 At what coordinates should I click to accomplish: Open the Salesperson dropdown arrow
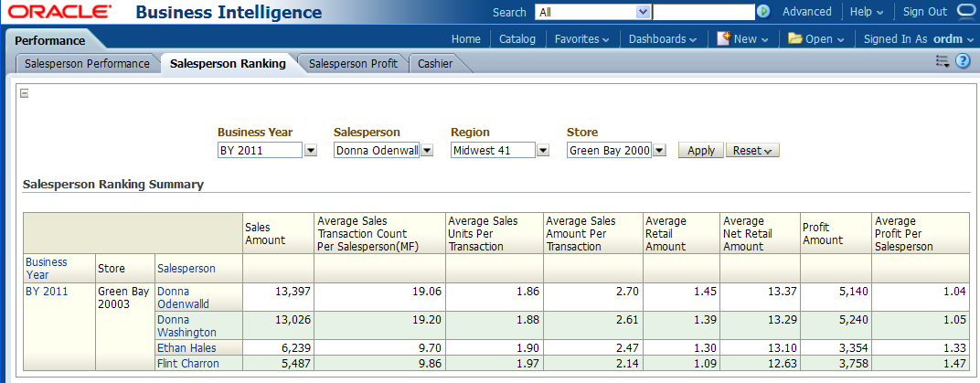(427, 151)
